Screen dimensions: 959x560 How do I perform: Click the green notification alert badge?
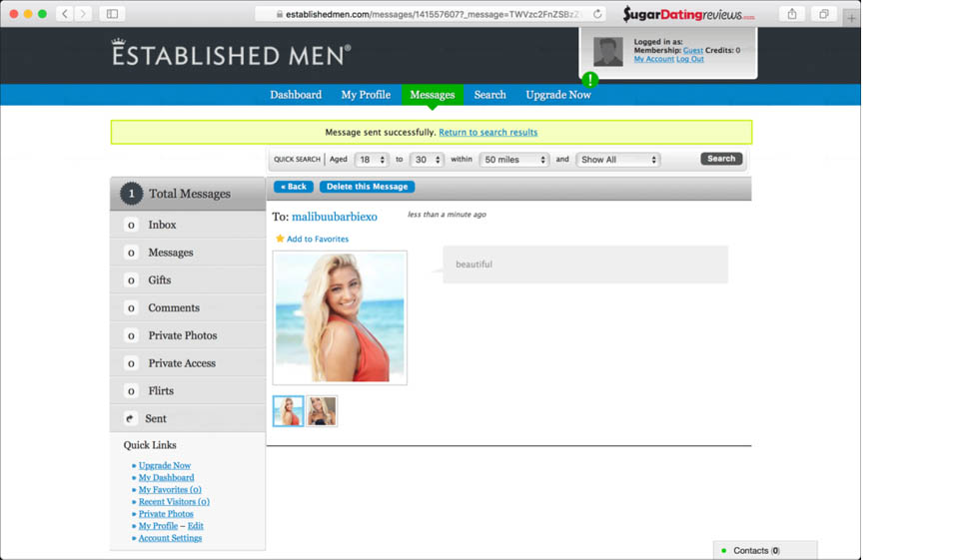click(x=590, y=79)
